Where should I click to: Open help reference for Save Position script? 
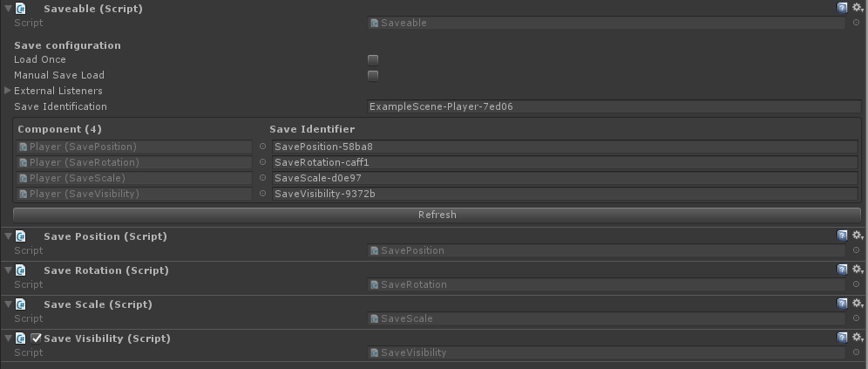pos(842,236)
